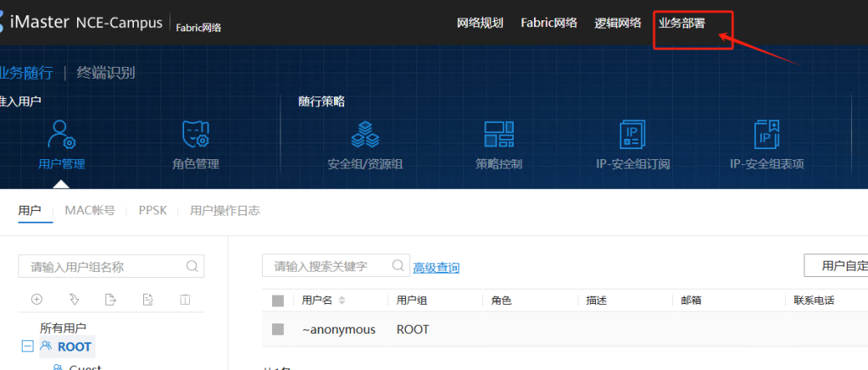The width and height of the screenshot is (868, 370).
Task: Click the delete user group trash icon
Action: 185,299
